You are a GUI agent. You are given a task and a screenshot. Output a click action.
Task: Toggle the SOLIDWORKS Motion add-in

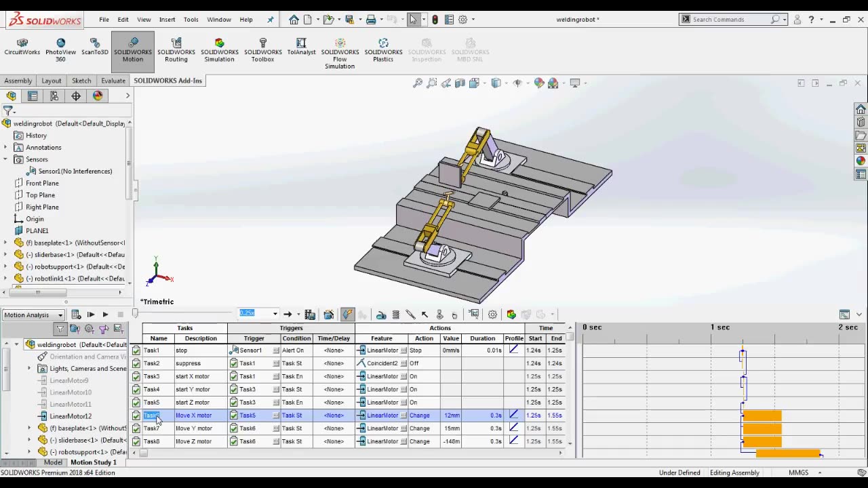point(133,51)
